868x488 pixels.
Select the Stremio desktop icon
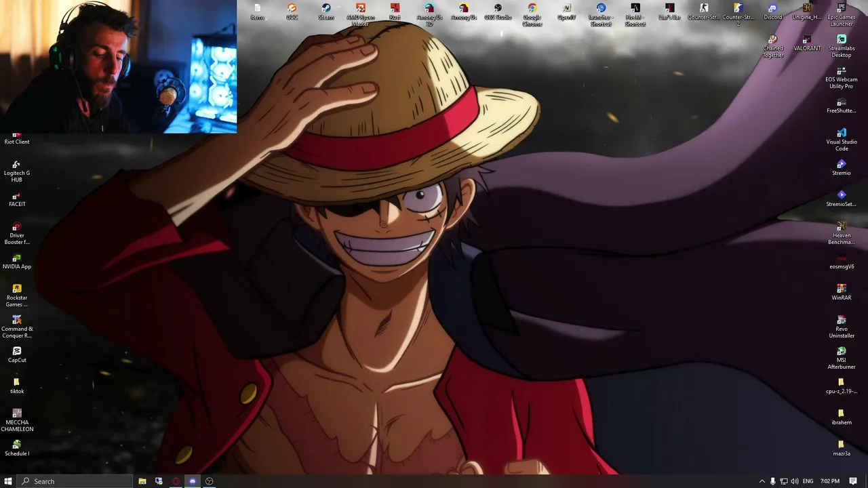pos(842,167)
